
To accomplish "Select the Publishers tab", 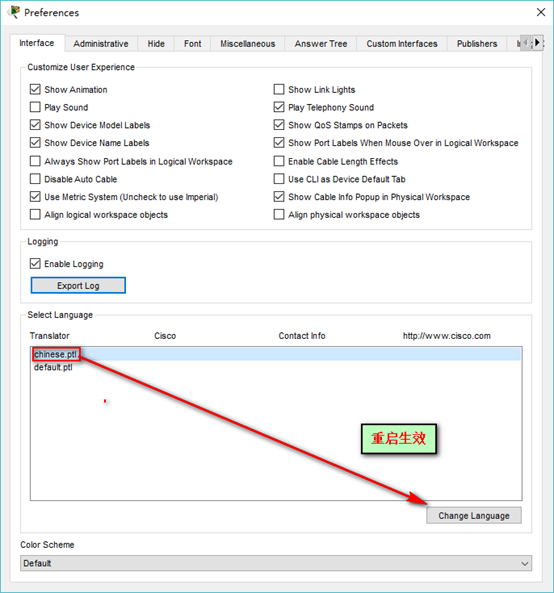I will pos(477,44).
